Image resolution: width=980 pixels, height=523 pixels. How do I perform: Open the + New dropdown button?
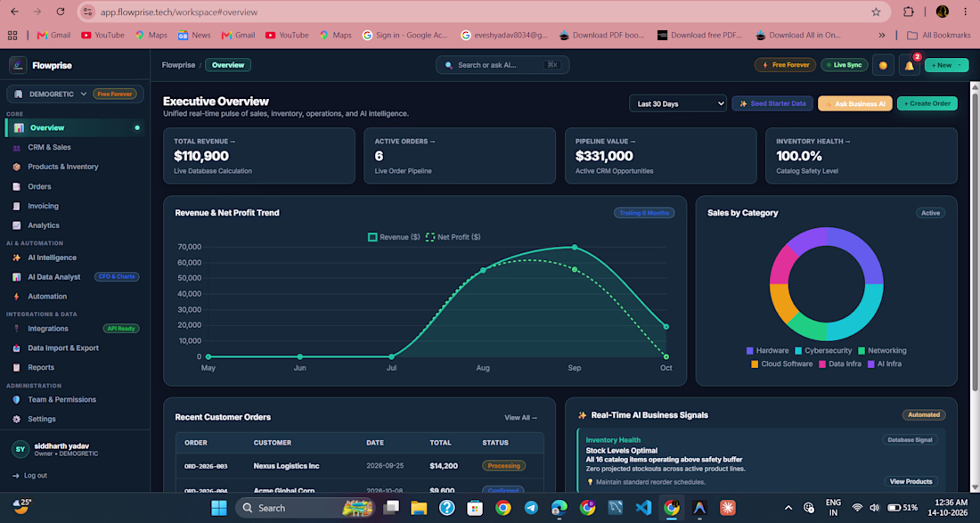[946, 65]
